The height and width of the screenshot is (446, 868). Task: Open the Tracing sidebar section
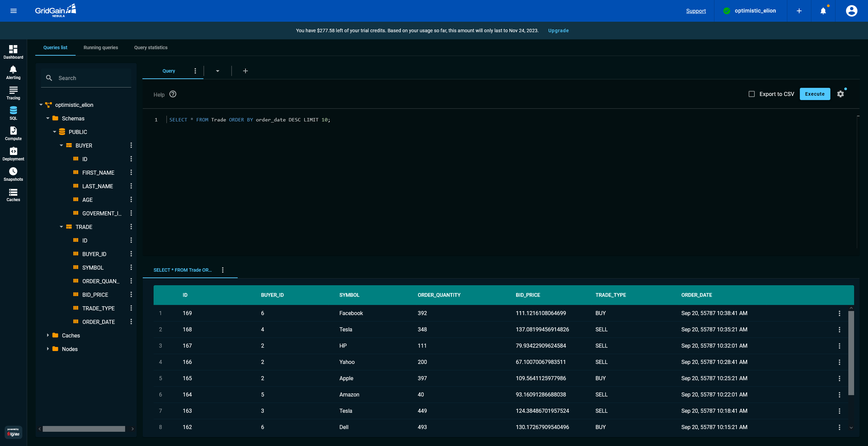pyautogui.click(x=13, y=93)
